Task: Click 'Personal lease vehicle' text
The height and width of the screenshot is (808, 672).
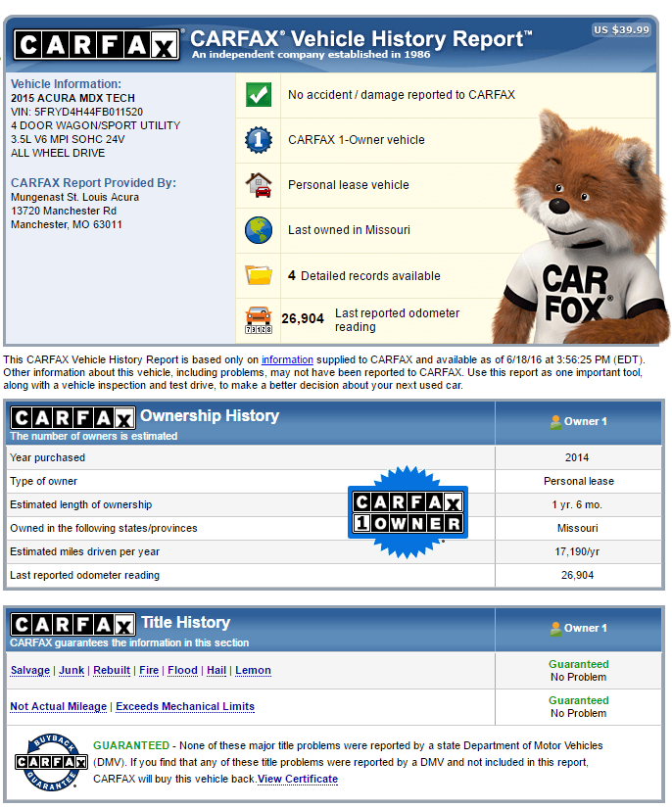Action: point(349,185)
